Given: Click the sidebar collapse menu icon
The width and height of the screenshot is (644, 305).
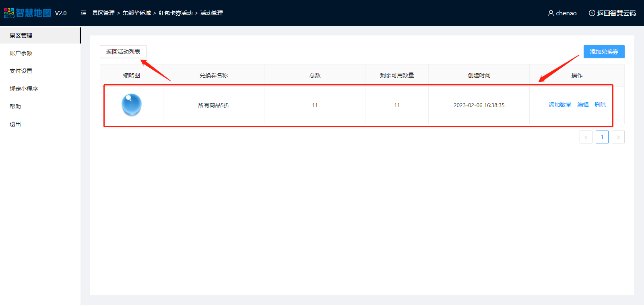Looking at the screenshot, I should [x=83, y=13].
